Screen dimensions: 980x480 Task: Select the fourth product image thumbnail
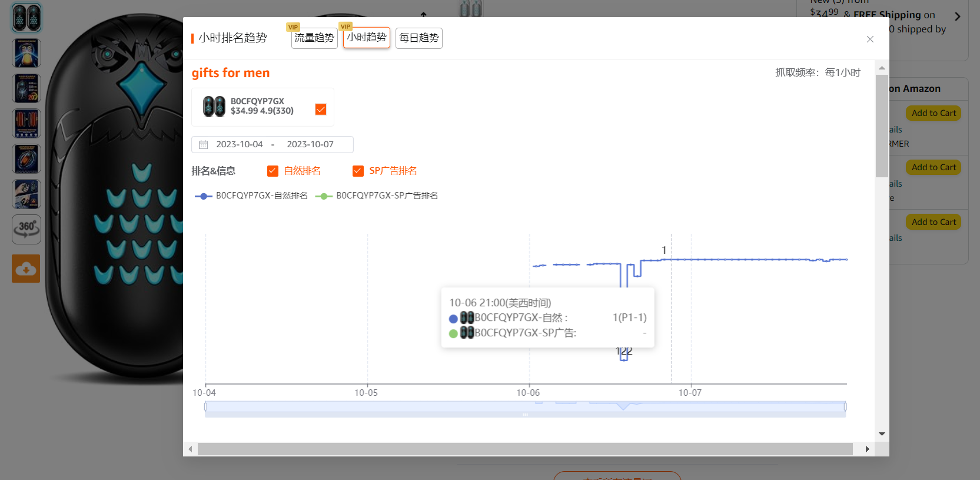click(x=26, y=124)
